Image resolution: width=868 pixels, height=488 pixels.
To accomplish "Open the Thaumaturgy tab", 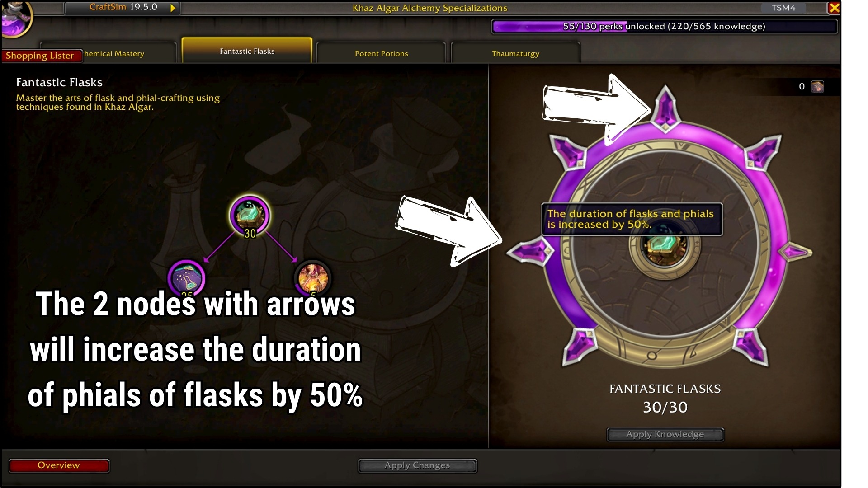I will (515, 53).
